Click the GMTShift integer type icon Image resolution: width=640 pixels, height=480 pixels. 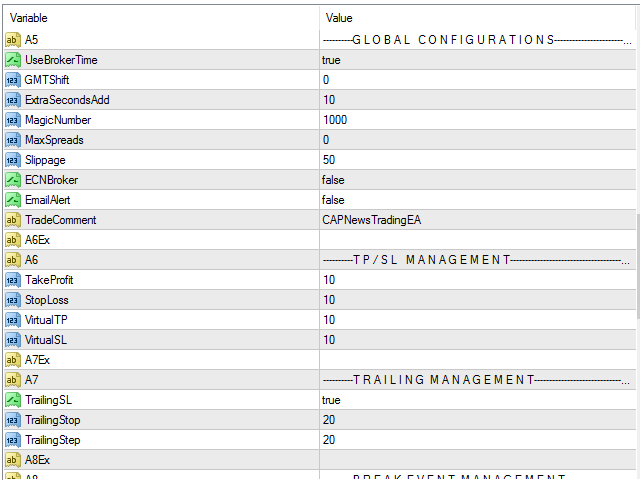[13, 80]
